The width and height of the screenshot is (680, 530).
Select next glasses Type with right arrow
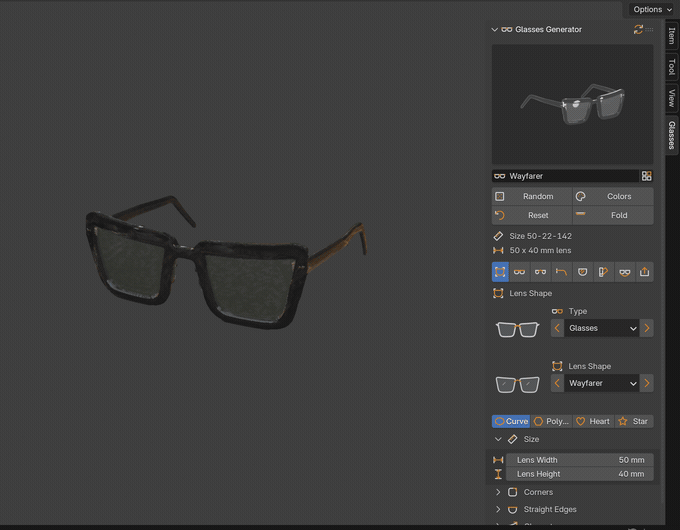[647, 328]
